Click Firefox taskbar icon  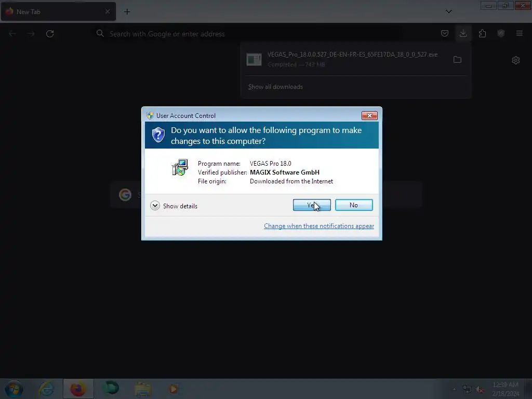coord(78,389)
